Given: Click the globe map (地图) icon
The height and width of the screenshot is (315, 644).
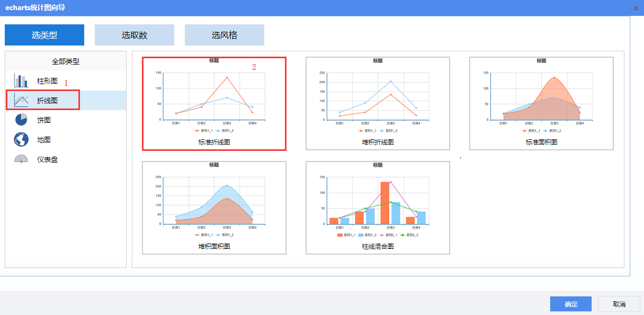Looking at the screenshot, I should [x=21, y=140].
